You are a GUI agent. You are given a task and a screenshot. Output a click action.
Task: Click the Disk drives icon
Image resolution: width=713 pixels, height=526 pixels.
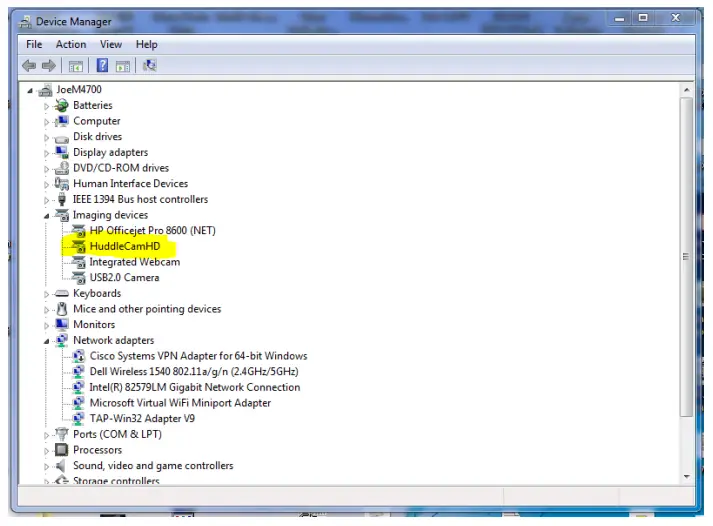point(61,138)
